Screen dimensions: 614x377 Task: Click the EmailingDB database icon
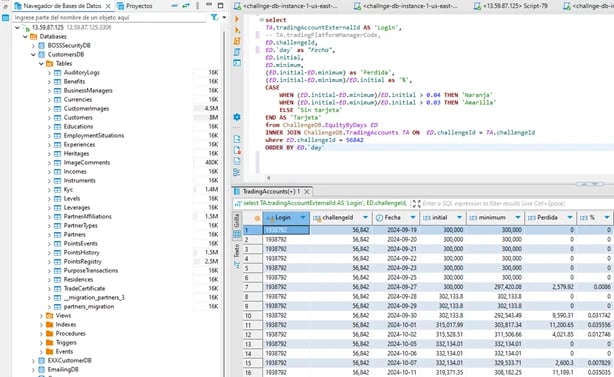(42, 370)
